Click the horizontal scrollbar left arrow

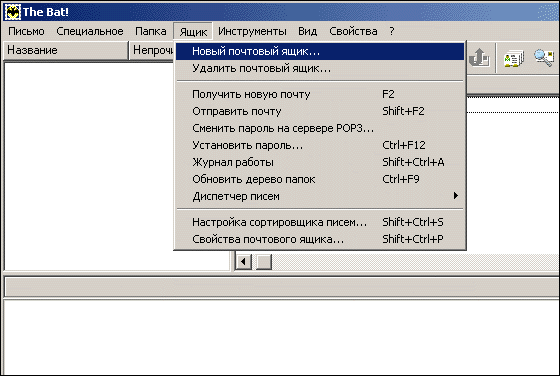[244, 262]
